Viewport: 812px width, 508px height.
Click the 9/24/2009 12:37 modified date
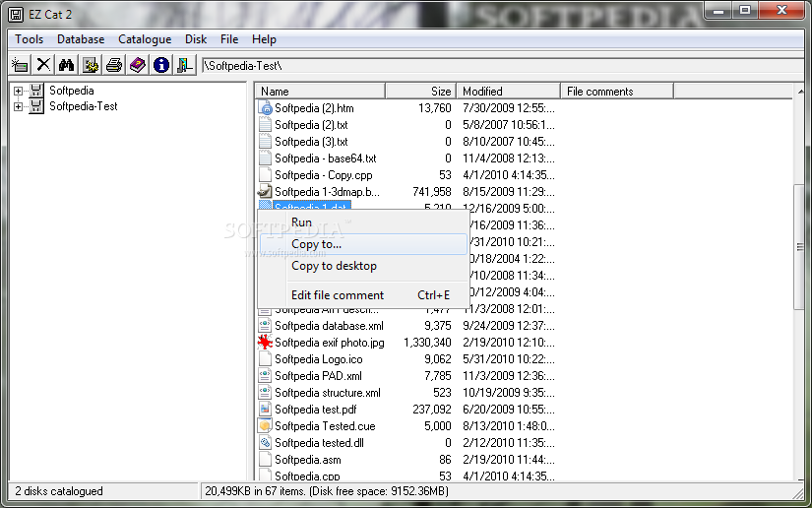tap(509, 326)
